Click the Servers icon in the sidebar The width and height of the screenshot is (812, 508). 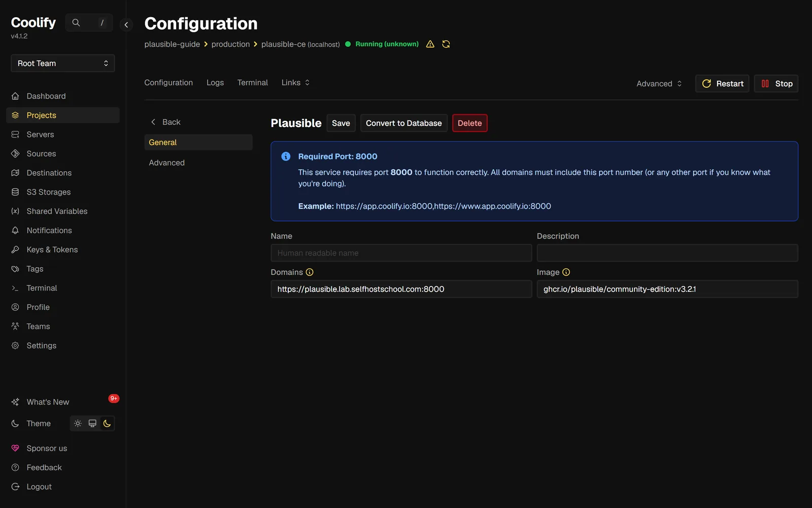coord(15,135)
